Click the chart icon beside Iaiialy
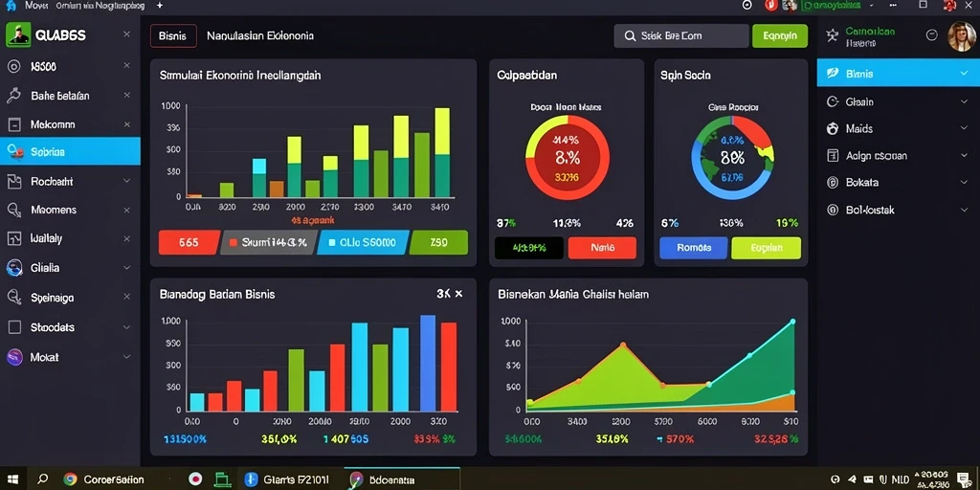The width and height of the screenshot is (980, 490). pyautogui.click(x=13, y=238)
